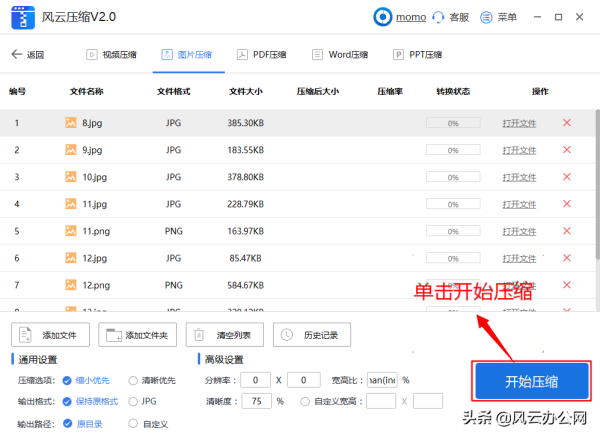Click the image icon beside 12.png
The image size is (600, 438).
(71, 285)
